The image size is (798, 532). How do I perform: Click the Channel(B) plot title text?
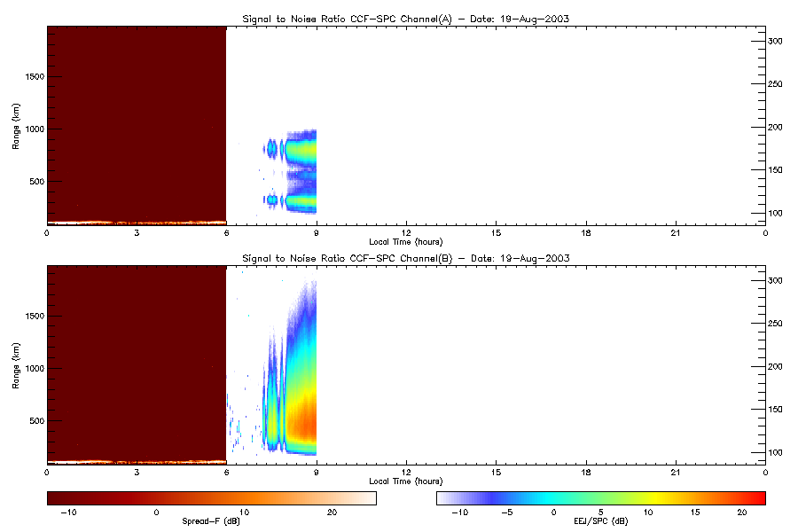point(405,258)
